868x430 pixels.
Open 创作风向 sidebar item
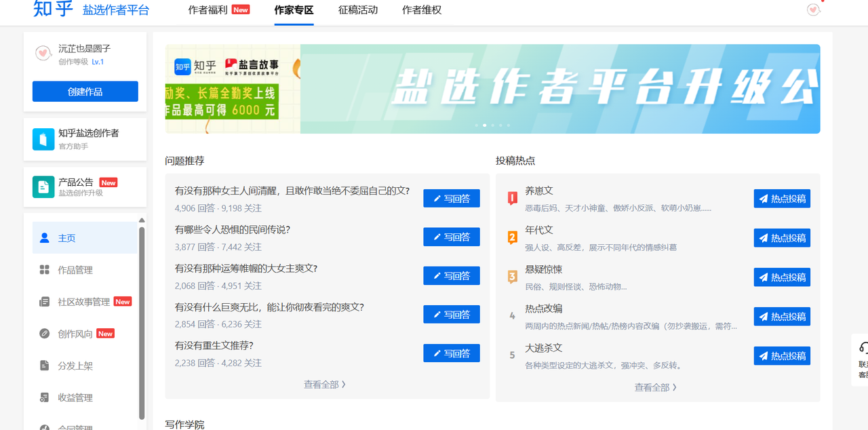(85, 334)
